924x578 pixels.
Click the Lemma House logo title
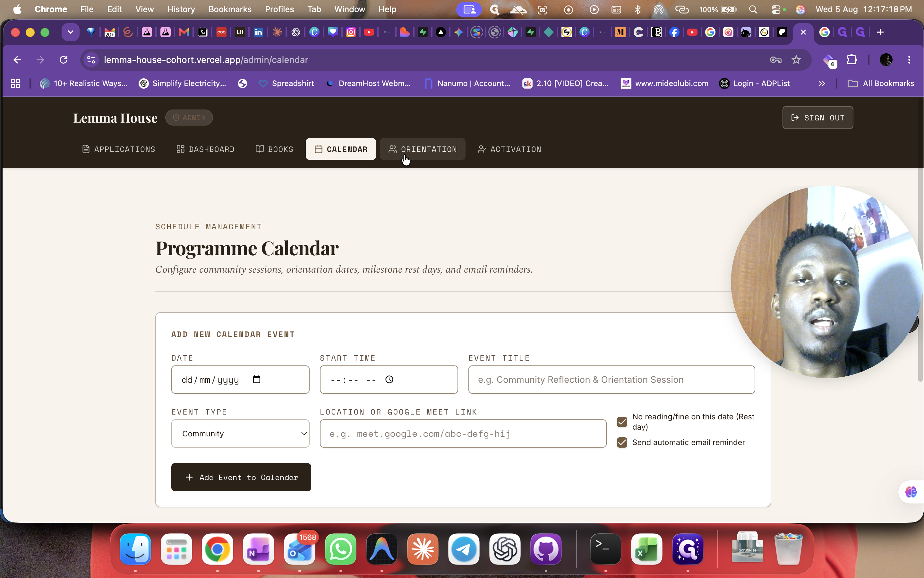(x=115, y=118)
